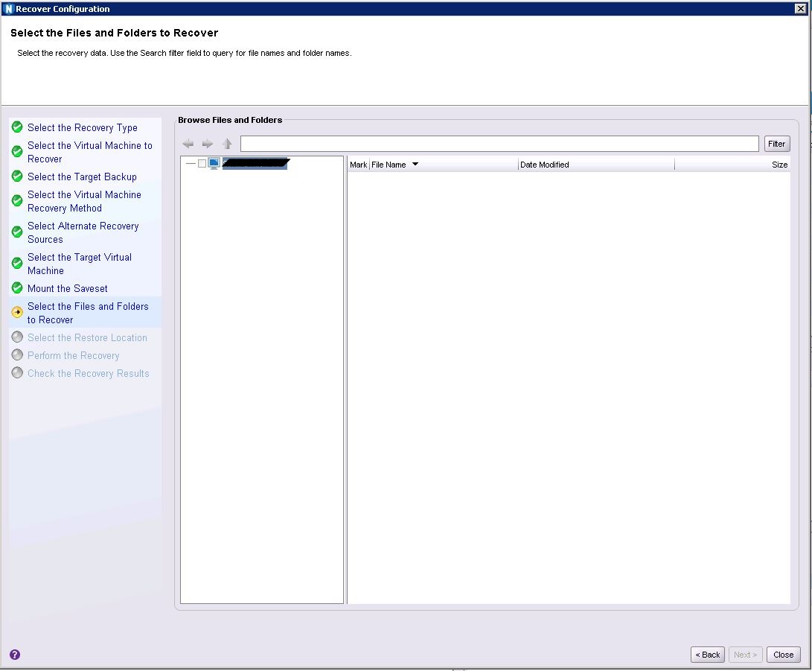This screenshot has height=671, width=812.
Task: Click the Size column header
Action: 733,165
